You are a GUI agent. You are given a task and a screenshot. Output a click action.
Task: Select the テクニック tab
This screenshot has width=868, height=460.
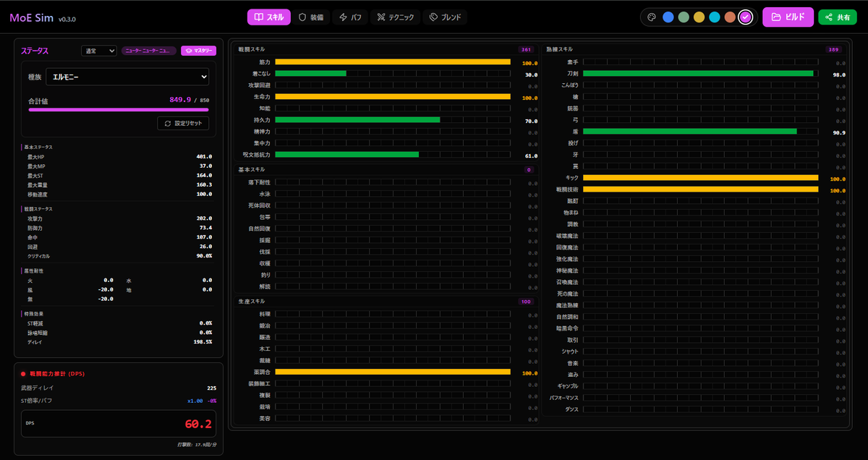pos(395,17)
